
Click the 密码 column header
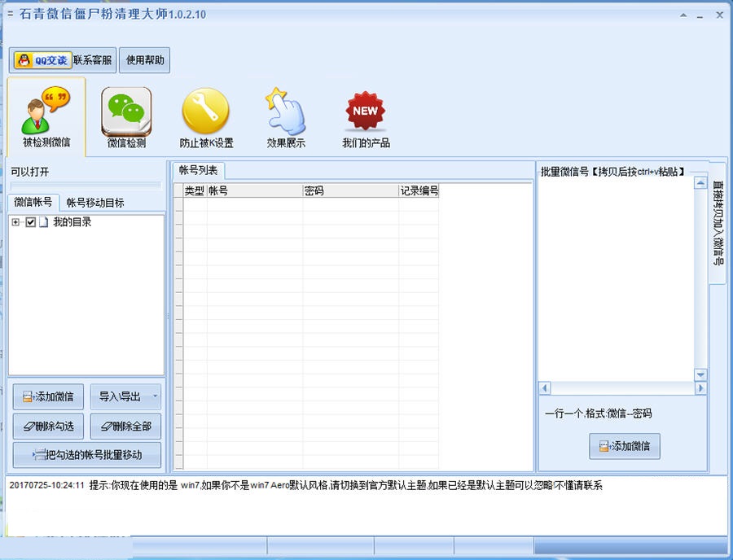350,190
